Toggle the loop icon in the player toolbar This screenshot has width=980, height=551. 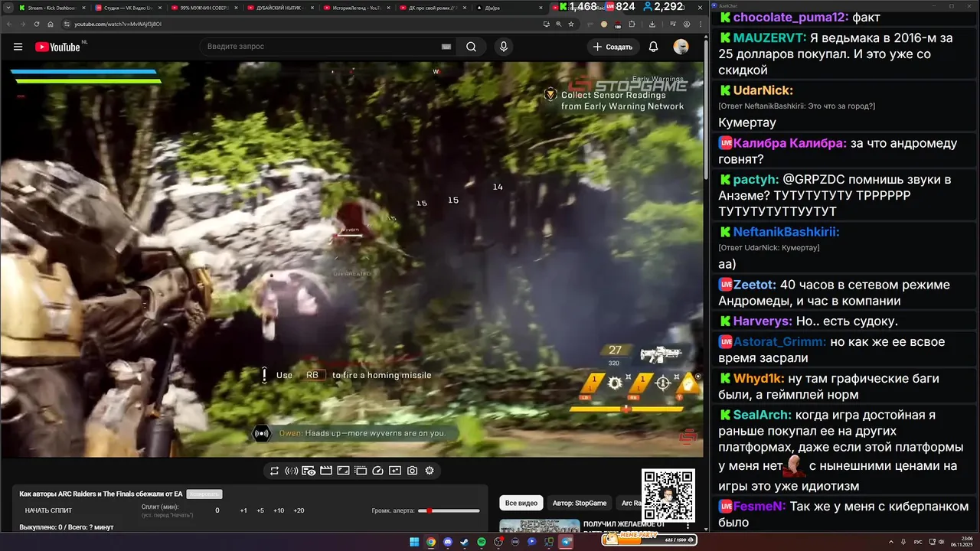[x=274, y=471]
